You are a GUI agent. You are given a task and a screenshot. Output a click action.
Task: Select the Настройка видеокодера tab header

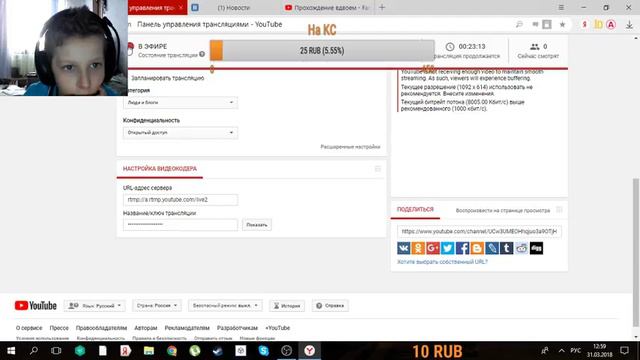pyautogui.click(x=160, y=169)
